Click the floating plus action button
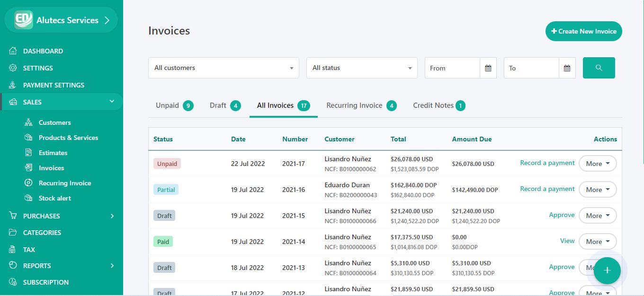This screenshot has width=644, height=296. [x=607, y=270]
